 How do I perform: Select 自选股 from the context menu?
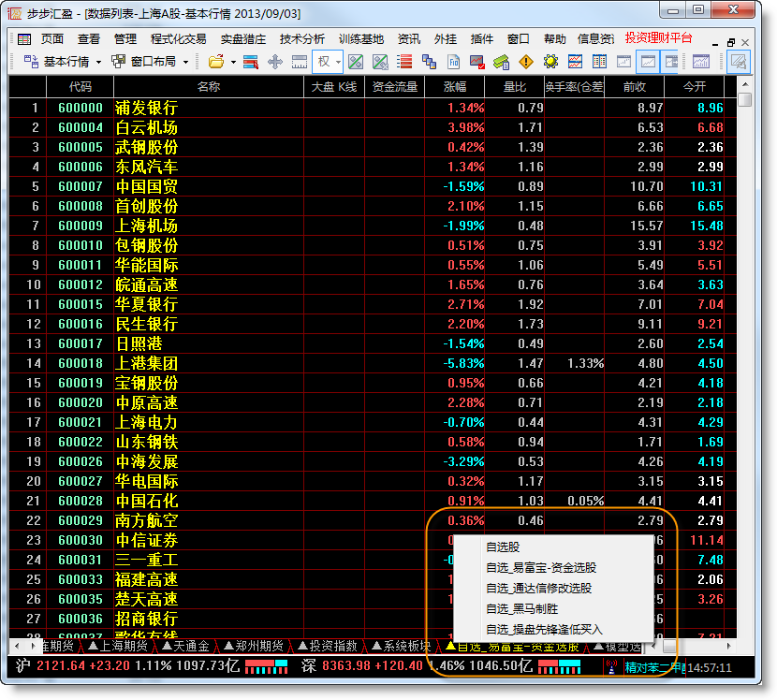553,547
